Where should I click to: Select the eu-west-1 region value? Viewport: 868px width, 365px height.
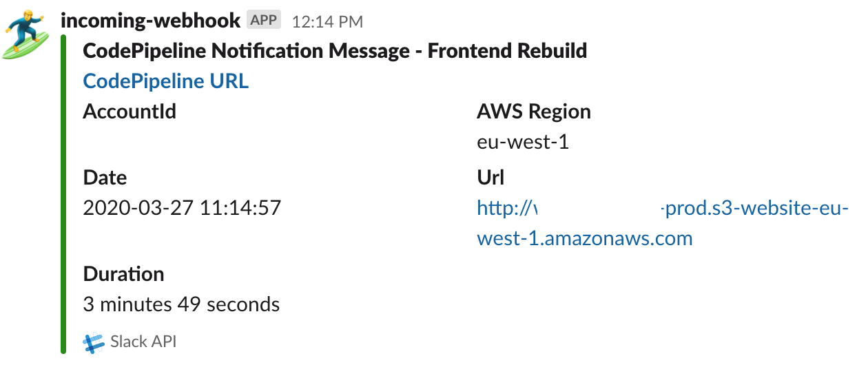pos(523,143)
